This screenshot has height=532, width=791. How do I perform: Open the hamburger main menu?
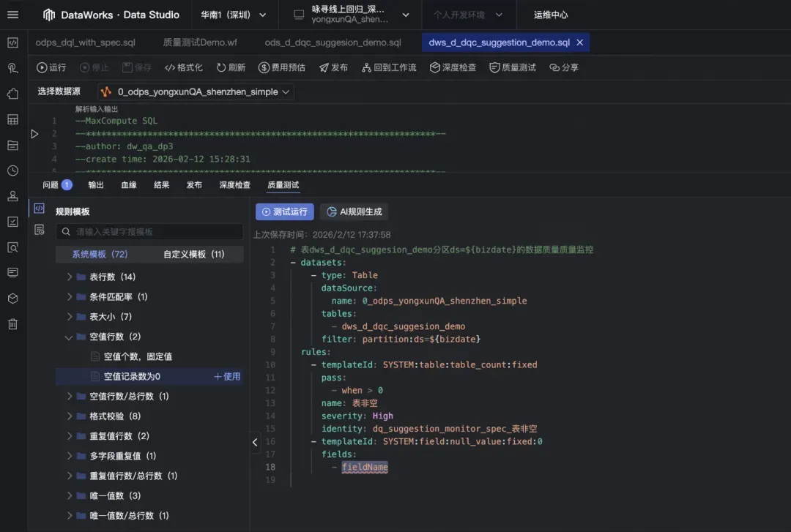(x=12, y=15)
